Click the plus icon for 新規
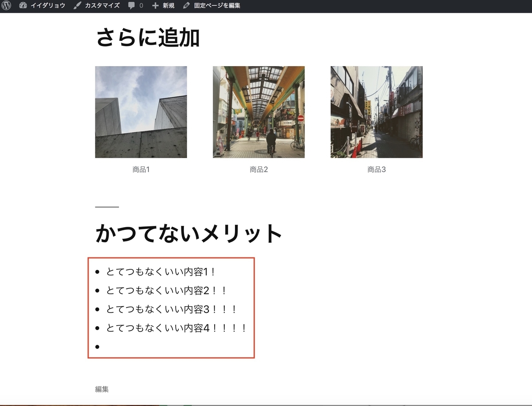The width and height of the screenshot is (532, 406). tap(155, 6)
